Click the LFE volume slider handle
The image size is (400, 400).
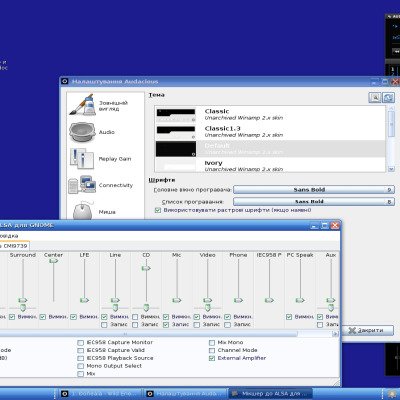[x=84, y=300]
